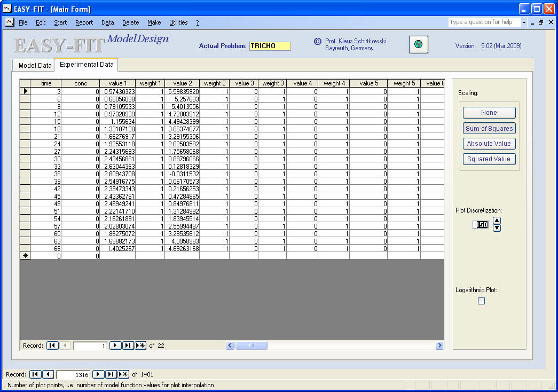Jump to last record in data table navigator
This screenshot has width=558, height=392.
128,346
